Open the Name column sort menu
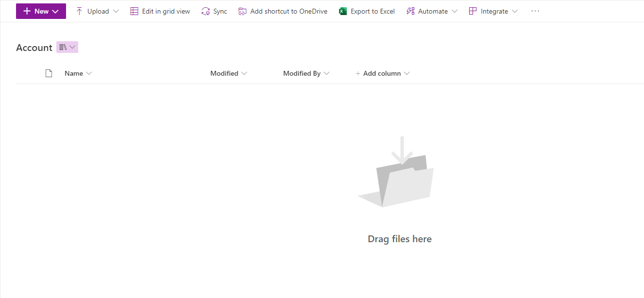The image size is (644, 298). click(89, 73)
